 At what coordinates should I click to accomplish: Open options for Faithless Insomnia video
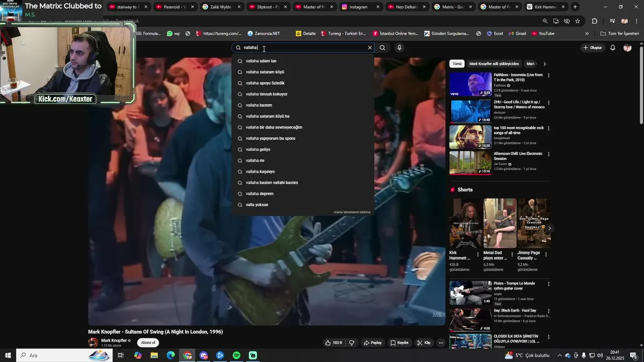(548, 75)
